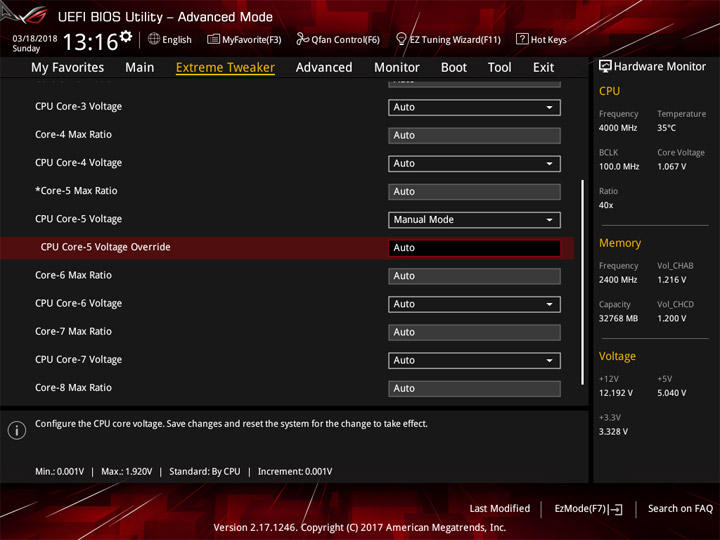Click the +3.3V reading 3.328 V

pyautogui.click(x=613, y=432)
